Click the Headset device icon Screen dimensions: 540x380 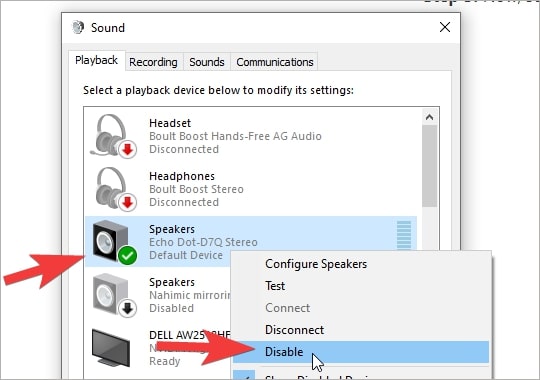113,136
